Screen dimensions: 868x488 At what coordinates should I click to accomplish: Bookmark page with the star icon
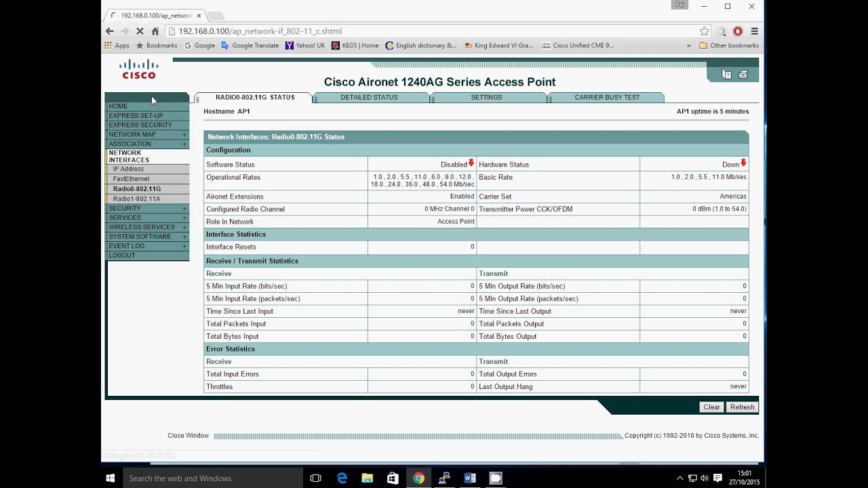pyautogui.click(x=704, y=31)
